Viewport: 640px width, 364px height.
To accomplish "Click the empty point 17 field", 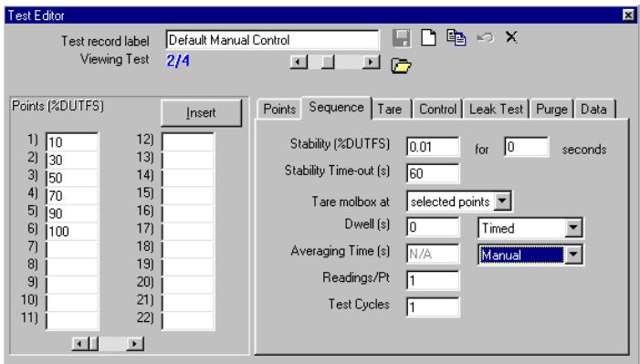I will (x=188, y=232).
